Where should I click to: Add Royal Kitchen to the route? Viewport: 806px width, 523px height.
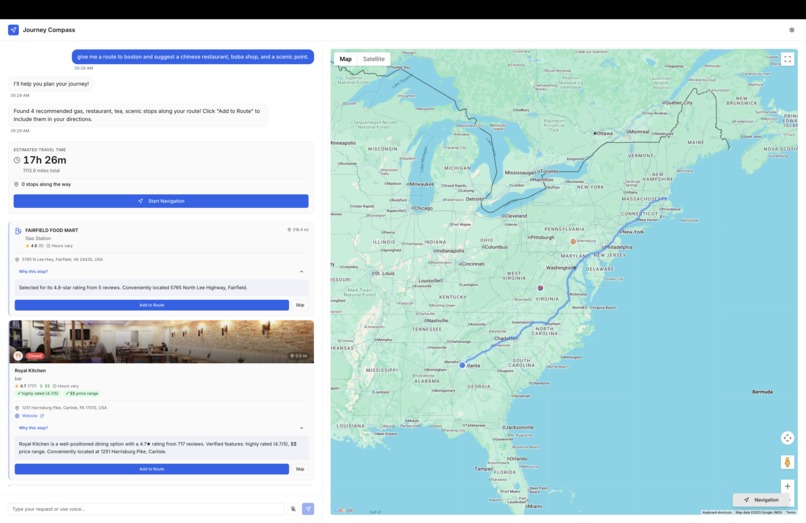(x=152, y=469)
